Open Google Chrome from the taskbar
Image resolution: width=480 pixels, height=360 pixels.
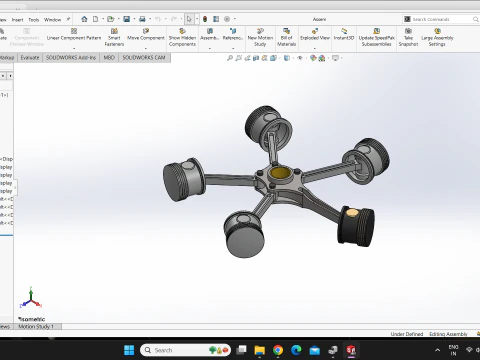click(x=278, y=350)
